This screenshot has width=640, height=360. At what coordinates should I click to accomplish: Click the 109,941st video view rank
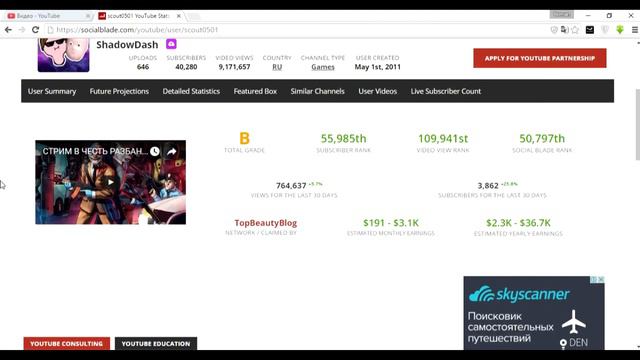[443, 139]
